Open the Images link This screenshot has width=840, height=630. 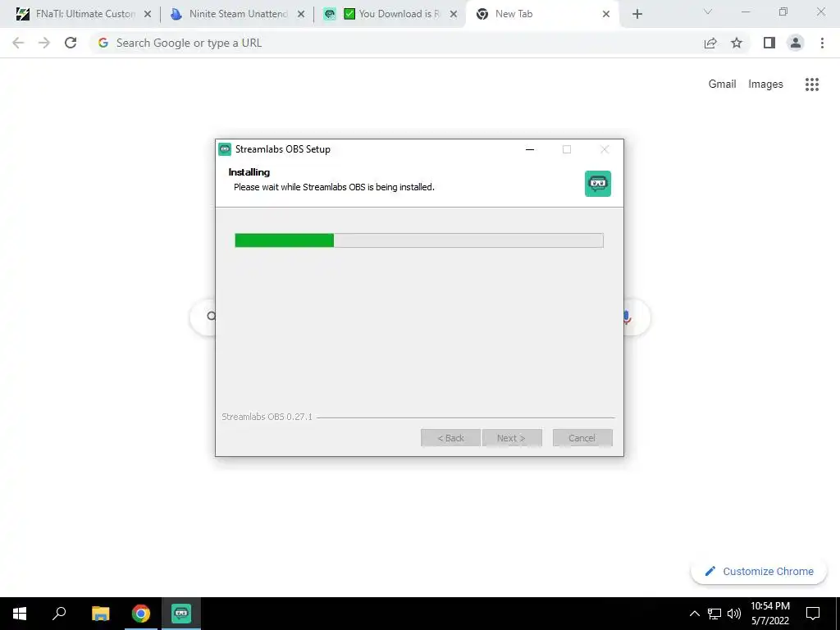tap(765, 84)
